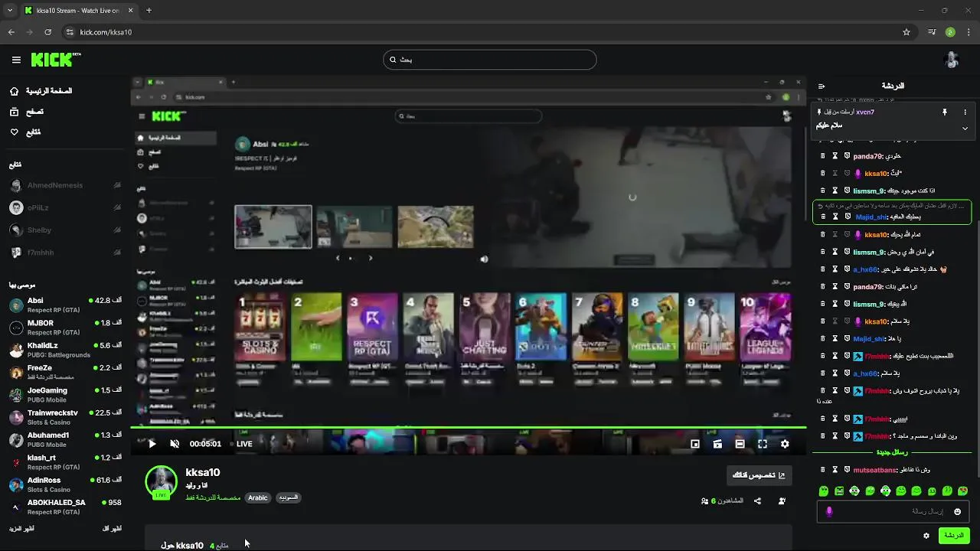
Task: Ban user mutseatbans with shield icon
Action: (848, 469)
